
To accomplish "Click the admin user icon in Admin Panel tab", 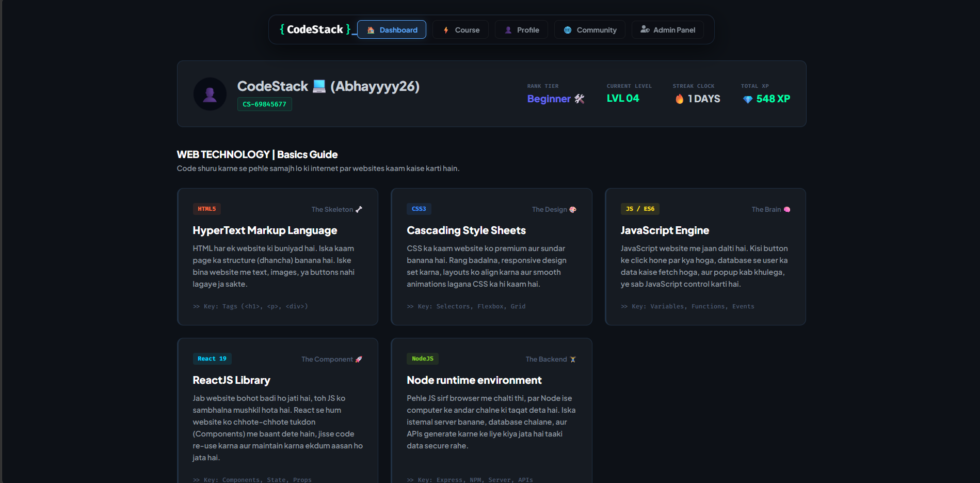I will [645, 29].
